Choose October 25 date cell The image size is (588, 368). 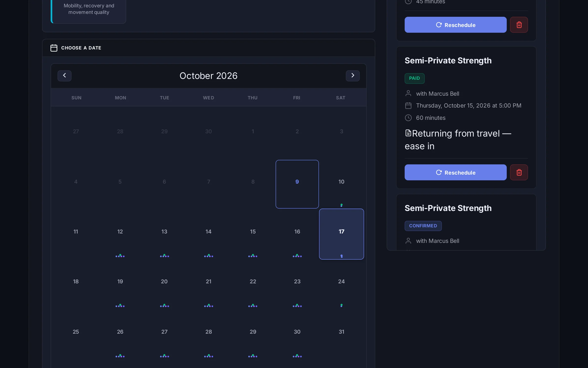click(76, 334)
